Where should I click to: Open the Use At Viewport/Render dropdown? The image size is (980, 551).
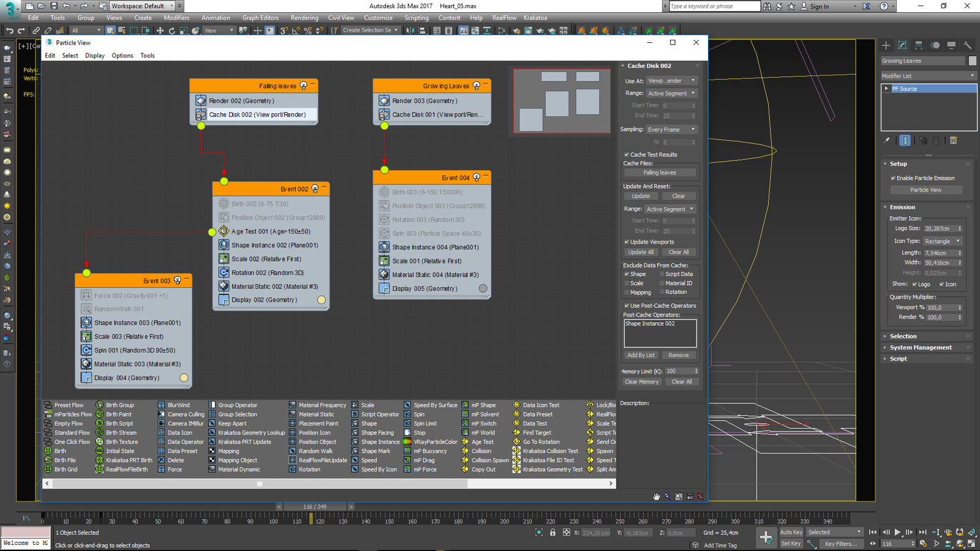tap(672, 81)
